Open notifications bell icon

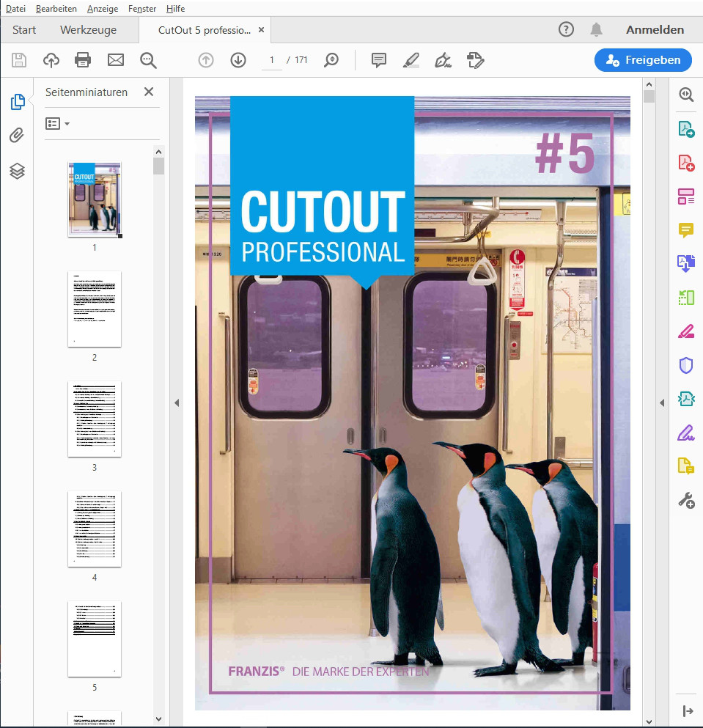(x=596, y=30)
